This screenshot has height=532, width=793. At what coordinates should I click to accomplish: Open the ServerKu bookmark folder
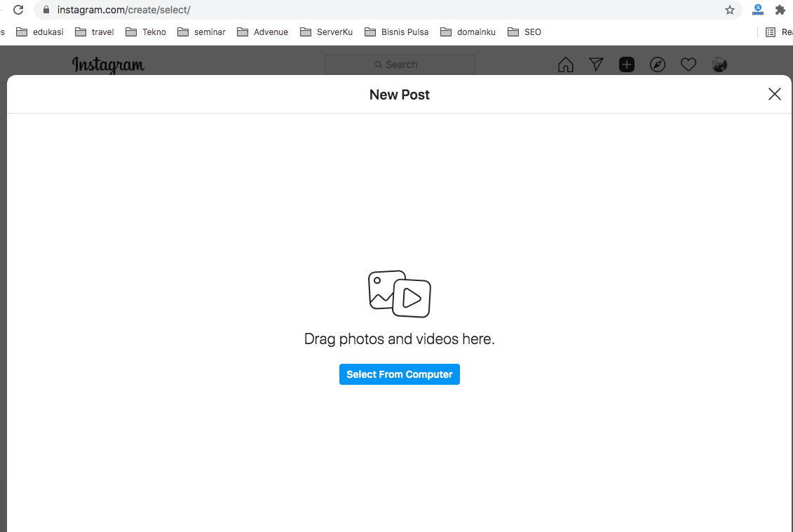(326, 32)
